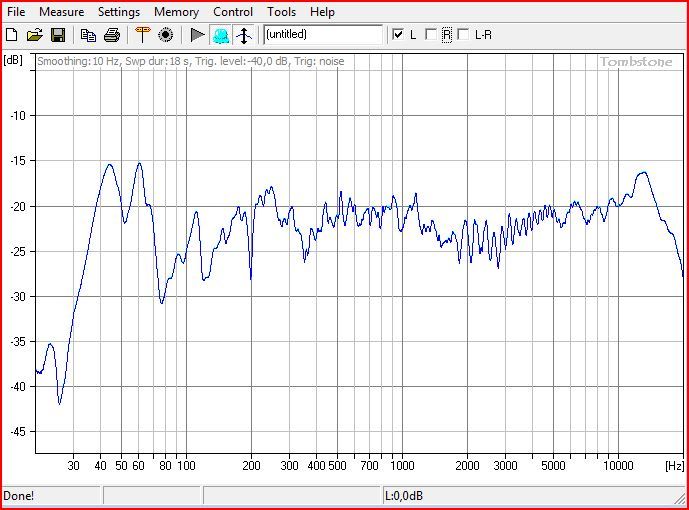Open a file with the folder icon
The image size is (689, 510).
pos(35,35)
